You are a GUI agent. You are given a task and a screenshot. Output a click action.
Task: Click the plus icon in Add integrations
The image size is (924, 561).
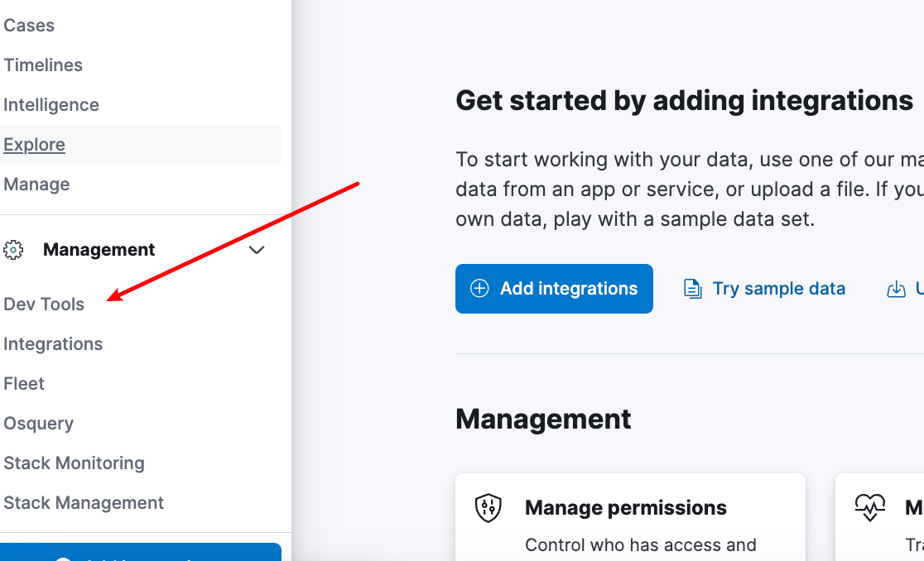coord(479,289)
